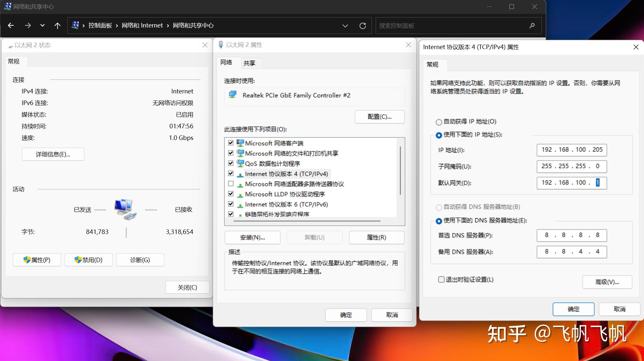This screenshot has height=361, width=644.
Task: Click the Control Panel icon in the breadcrumb bar
Action: click(x=75, y=25)
